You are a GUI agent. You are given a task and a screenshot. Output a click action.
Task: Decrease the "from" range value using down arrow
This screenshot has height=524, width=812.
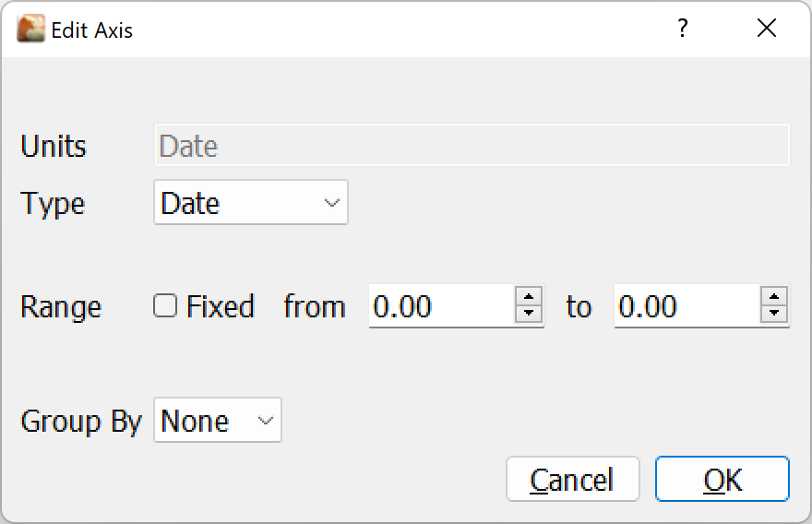click(x=529, y=315)
